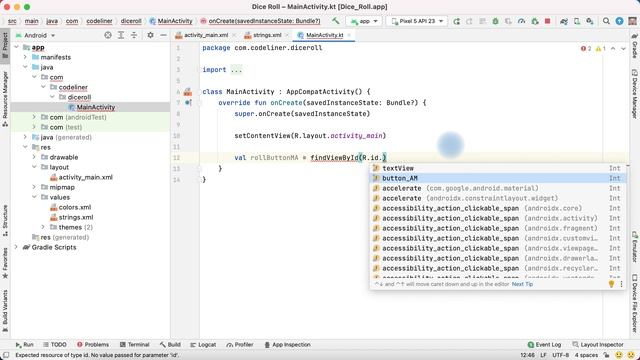
Task: Toggle the Structure sidebar tab
Action: [x=5, y=221]
